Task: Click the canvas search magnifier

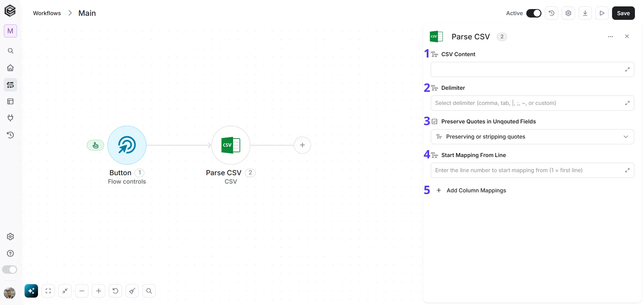Action: click(149, 291)
